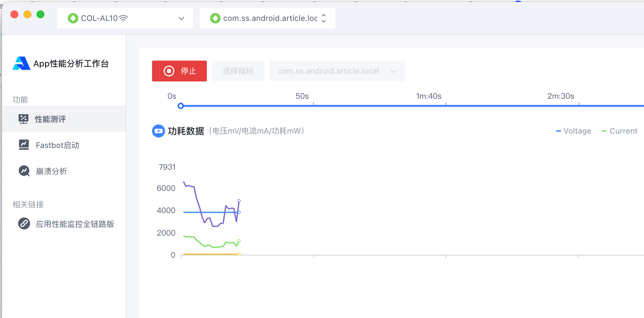Open the com.ss.android.article.loc app selector
Screen dimensions: 644x318
pos(268,18)
